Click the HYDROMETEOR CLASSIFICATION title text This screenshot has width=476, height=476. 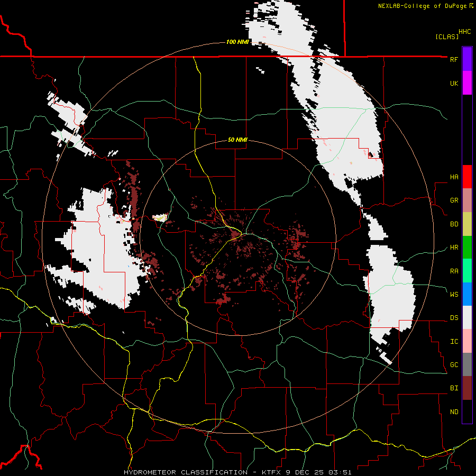[186, 472]
